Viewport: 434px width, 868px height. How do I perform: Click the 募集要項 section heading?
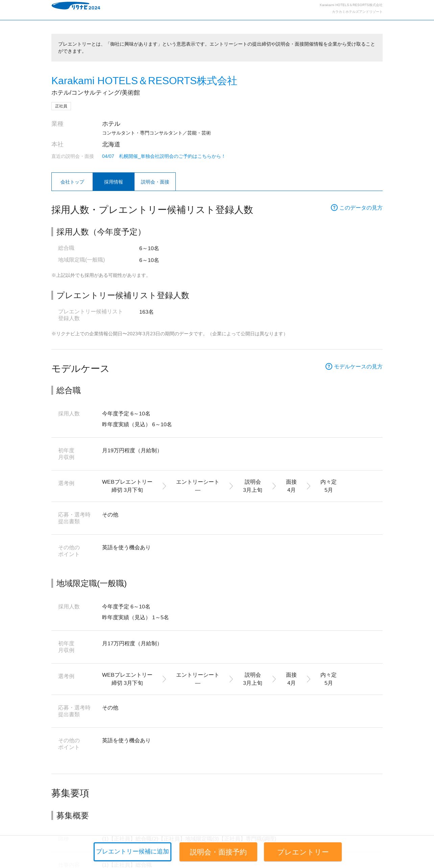click(x=70, y=793)
